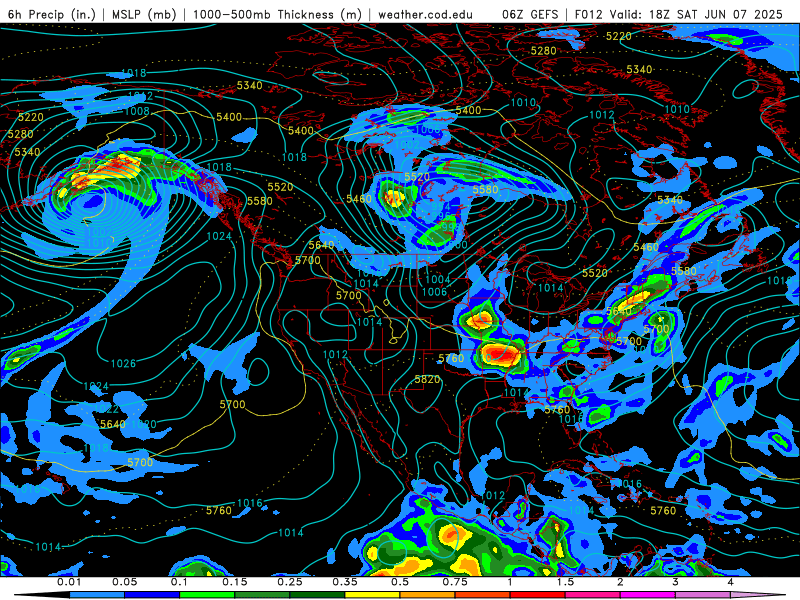This screenshot has width=800, height=600.
Task: Click the bright green 0.1 legend swatch
Action: point(207,595)
